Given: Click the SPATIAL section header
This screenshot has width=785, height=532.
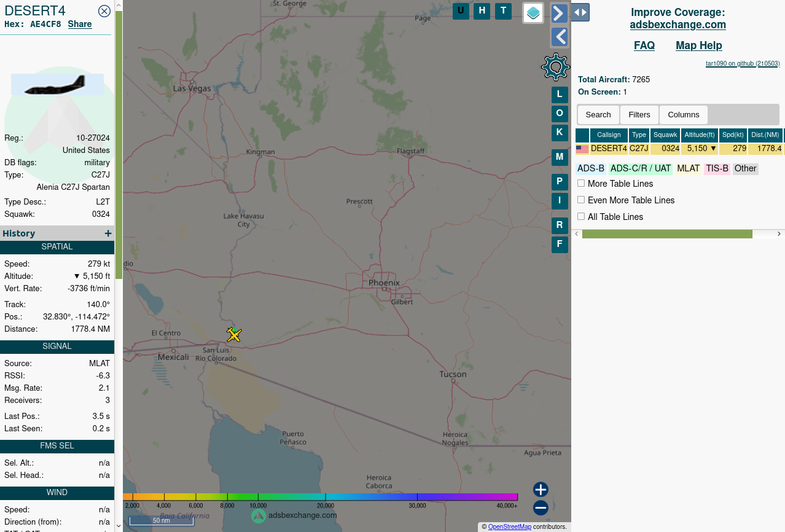Looking at the screenshot, I should tap(57, 247).
